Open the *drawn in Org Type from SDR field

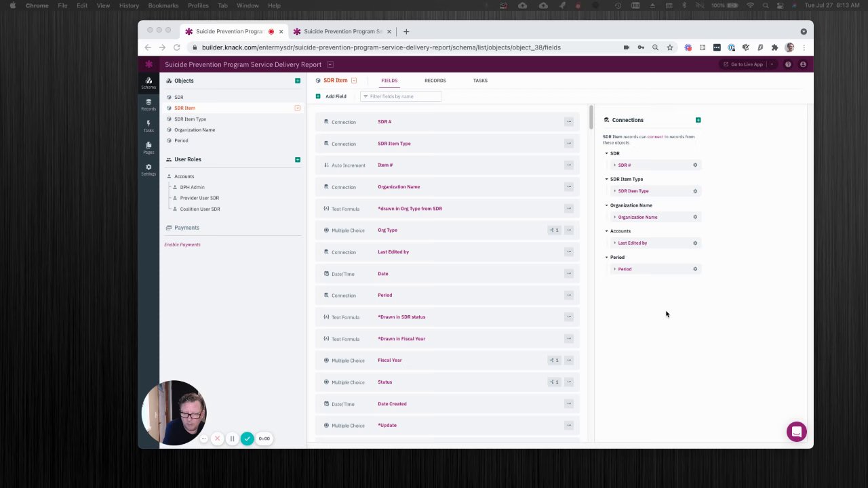(x=410, y=209)
